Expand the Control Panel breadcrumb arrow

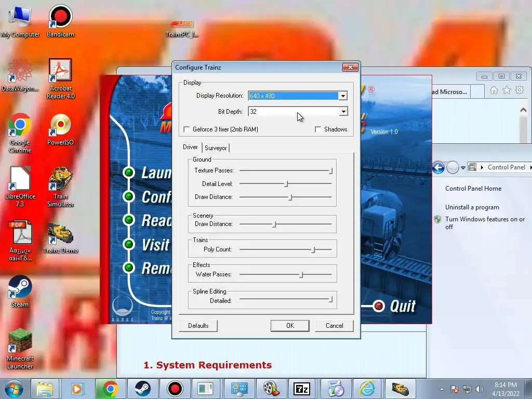point(482,167)
